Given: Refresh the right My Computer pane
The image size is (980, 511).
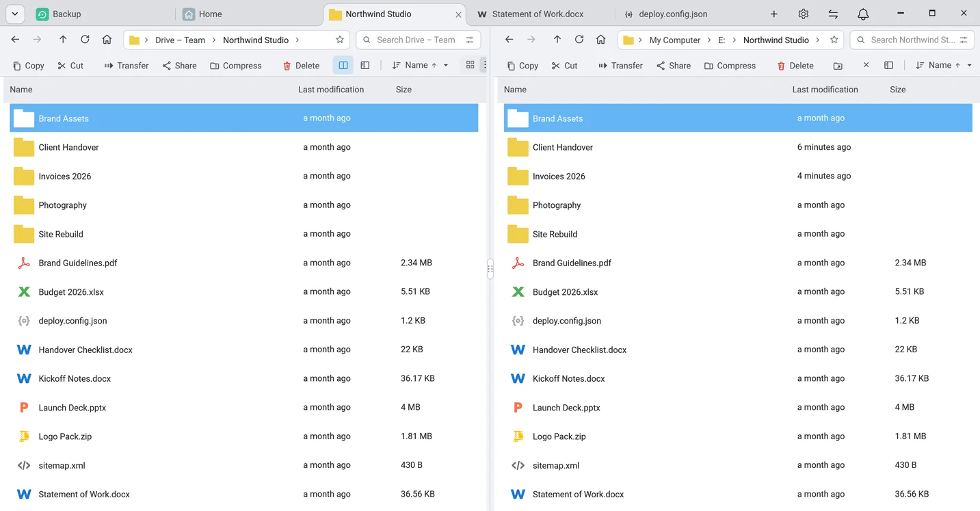Looking at the screenshot, I should 579,40.
